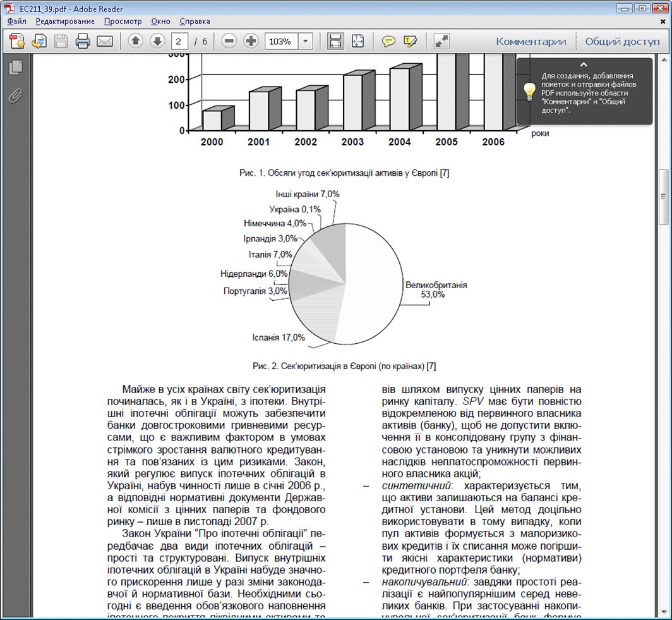Click the Save floppy disk icon
The height and width of the screenshot is (620, 672).
61,41
